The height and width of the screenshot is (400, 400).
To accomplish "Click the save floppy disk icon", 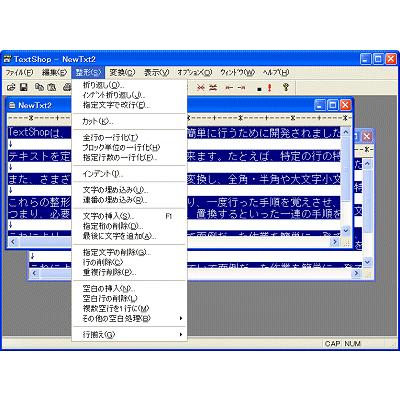I will [24, 88].
